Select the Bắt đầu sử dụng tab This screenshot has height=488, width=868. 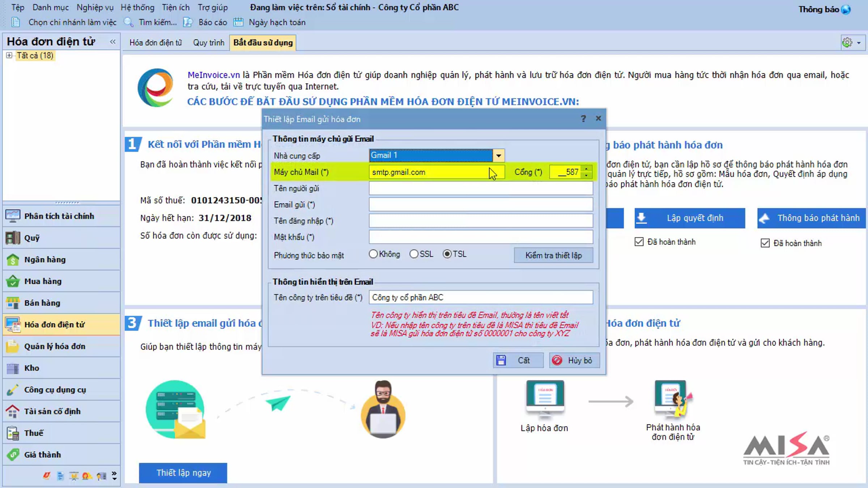coord(263,43)
